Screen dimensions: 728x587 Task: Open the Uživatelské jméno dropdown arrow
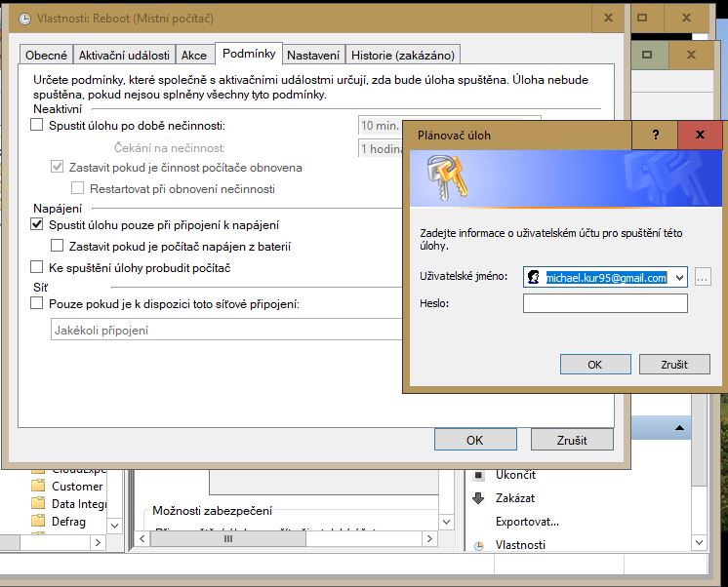[x=679, y=278]
